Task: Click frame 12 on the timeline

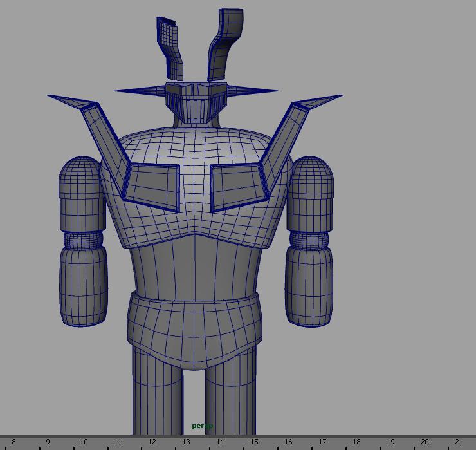Action: click(152, 442)
